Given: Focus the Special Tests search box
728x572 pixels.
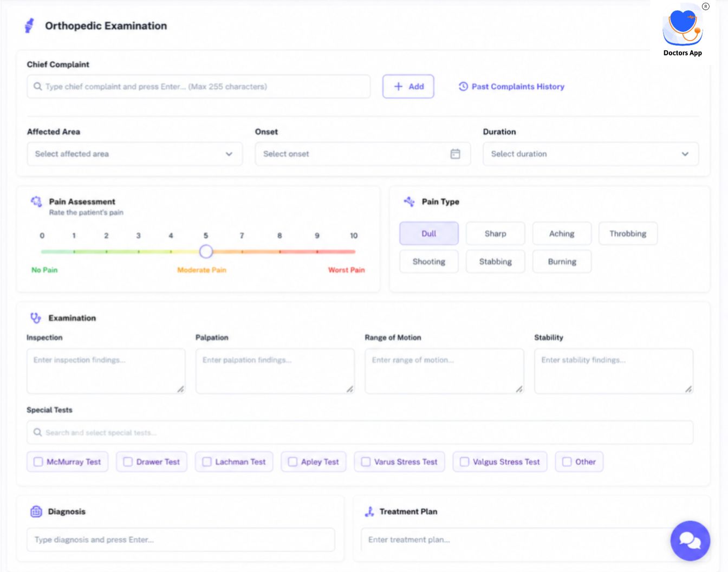Looking at the screenshot, I should click(x=360, y=432).
